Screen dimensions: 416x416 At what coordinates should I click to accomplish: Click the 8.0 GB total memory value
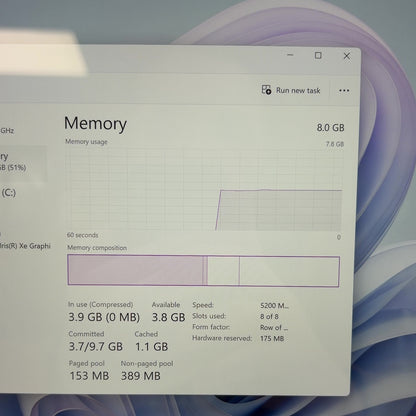330,128
